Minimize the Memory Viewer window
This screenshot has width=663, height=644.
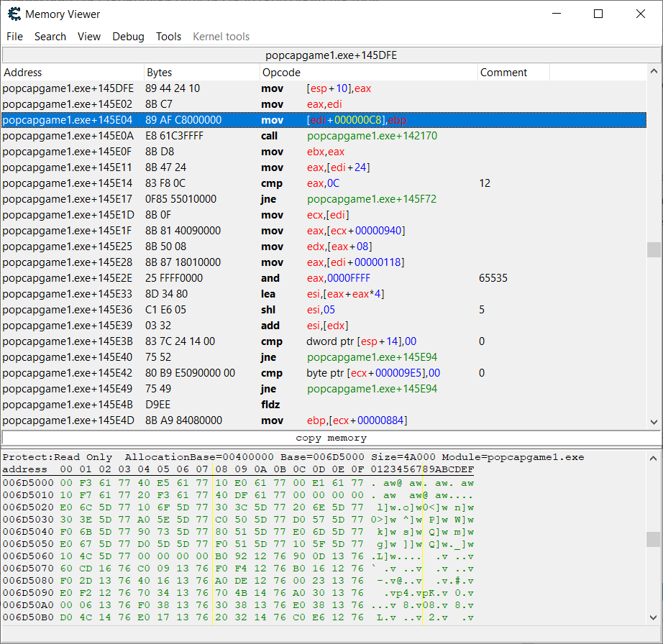coord(557,14)
